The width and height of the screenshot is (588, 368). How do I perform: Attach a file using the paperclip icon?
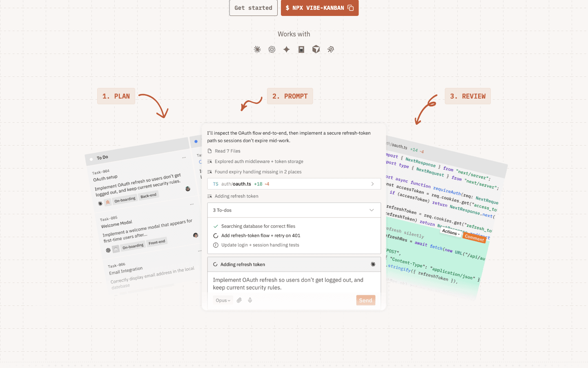pos(239,300)
